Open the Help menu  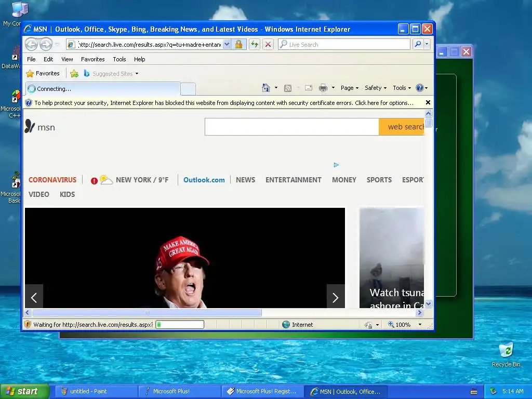click(x=139, y=59)
